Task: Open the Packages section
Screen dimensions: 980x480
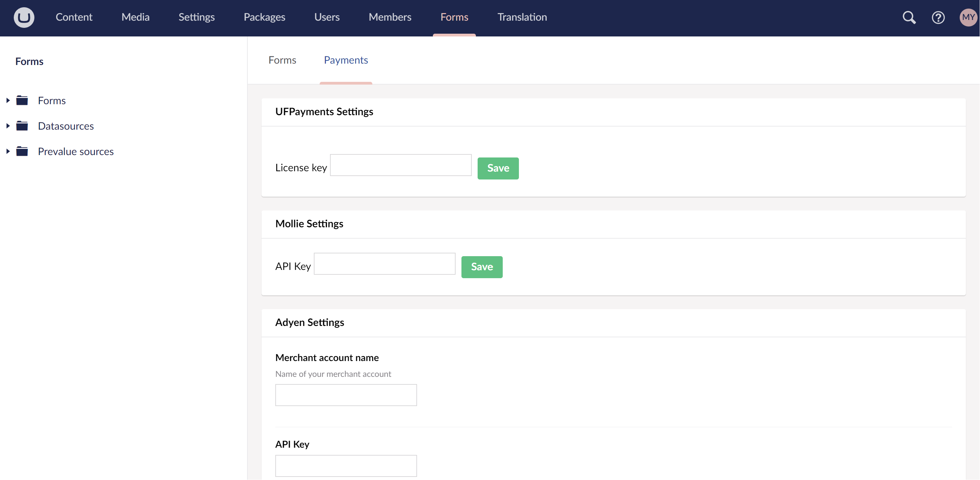Action: pos(264,17)
